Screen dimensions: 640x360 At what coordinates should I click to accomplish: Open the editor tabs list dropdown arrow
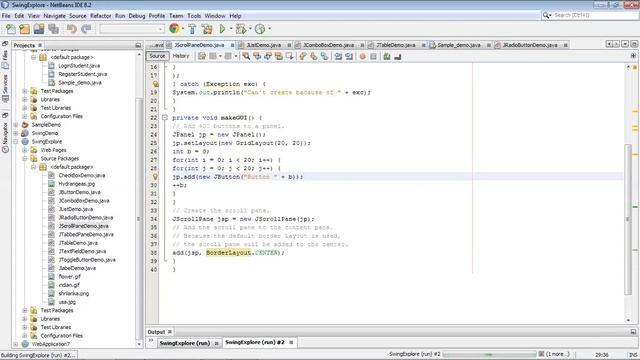(625, 44)
